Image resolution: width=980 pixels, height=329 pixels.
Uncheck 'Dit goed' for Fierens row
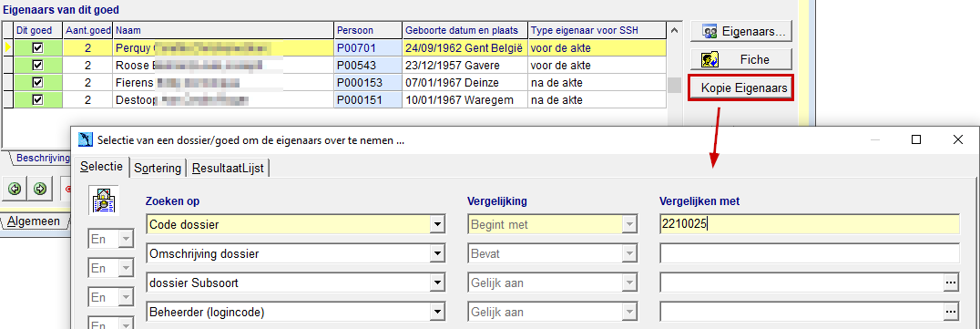pos(37,82)
